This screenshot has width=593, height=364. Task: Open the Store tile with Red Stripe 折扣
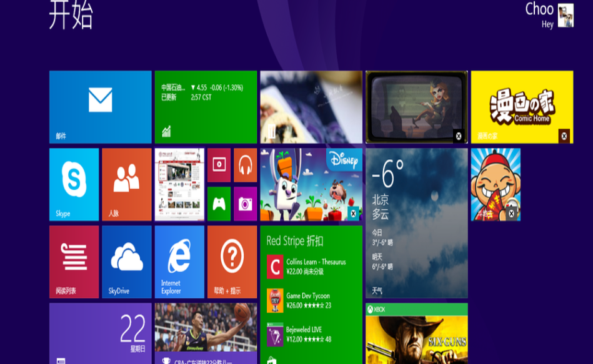point(311,295)
